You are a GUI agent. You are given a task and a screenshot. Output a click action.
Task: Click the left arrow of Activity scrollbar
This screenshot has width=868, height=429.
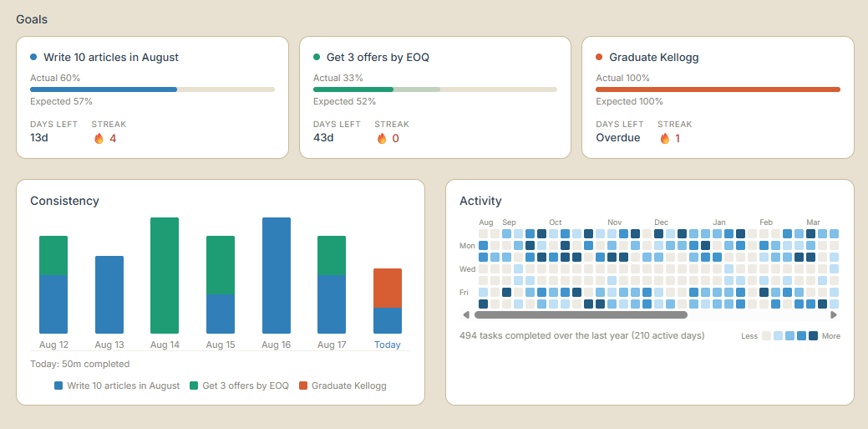tap(466, 314)
